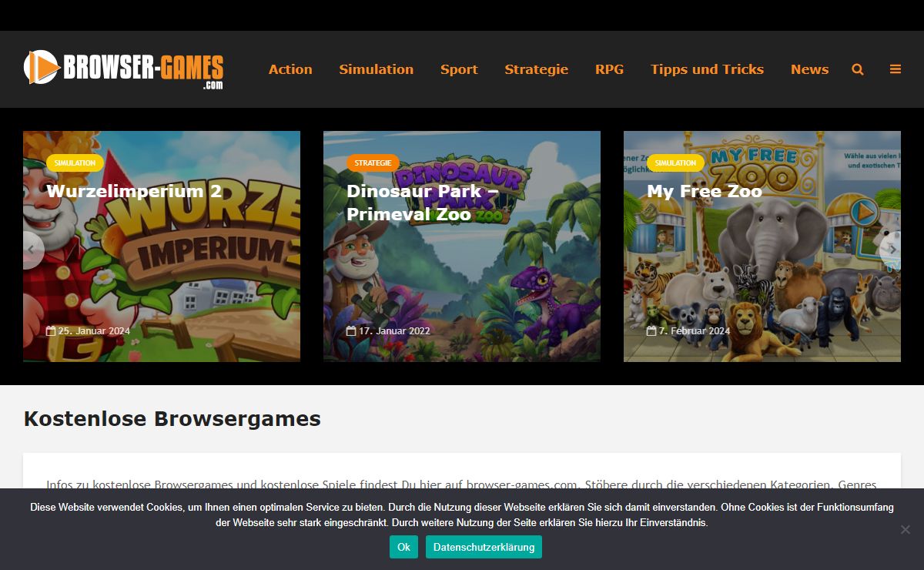Open Dinosaur Park – Primeval Zoo title
Viewport: 924px width, 570px height.
tap(424, 203)
